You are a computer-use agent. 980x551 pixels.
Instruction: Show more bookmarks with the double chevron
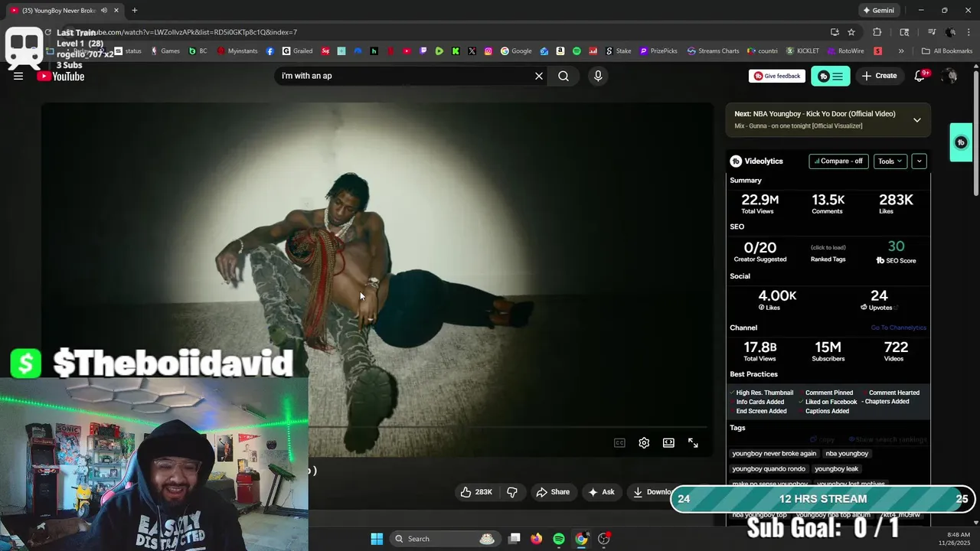[x=901, y=51]
